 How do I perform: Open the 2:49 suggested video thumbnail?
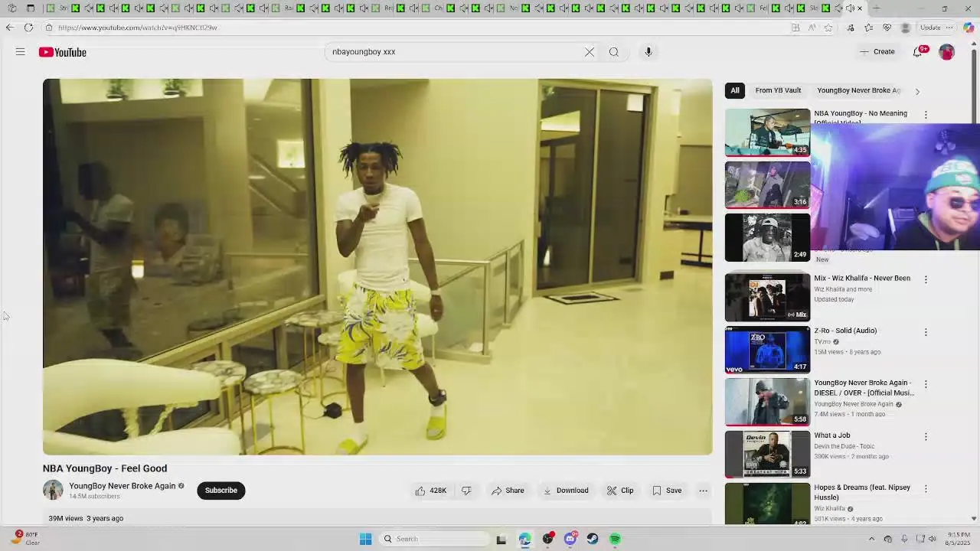[x=767, y=236]
